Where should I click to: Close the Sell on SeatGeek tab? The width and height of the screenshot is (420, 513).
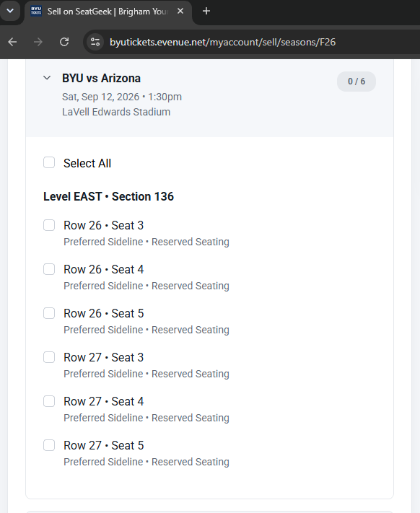[180, 11]
